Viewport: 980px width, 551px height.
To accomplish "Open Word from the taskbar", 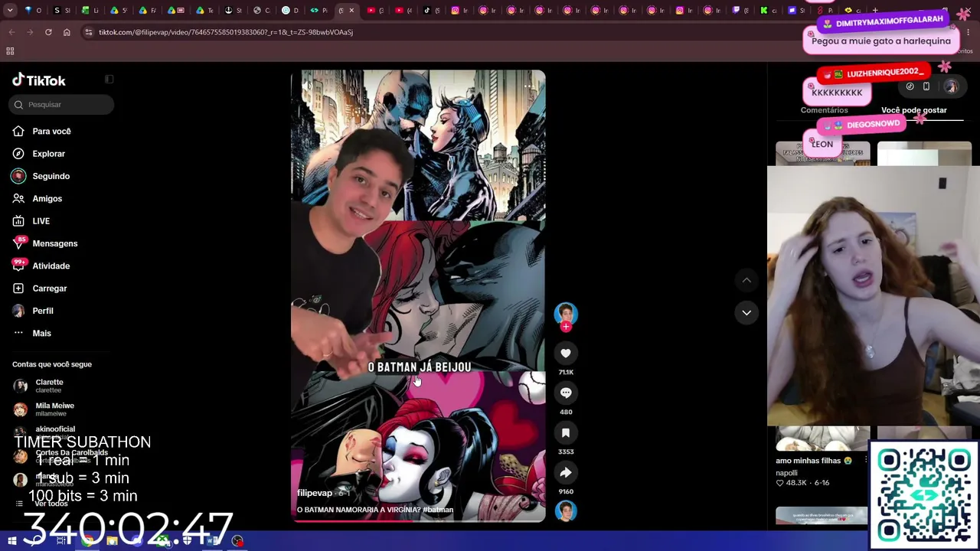I will tap(212, 541).
